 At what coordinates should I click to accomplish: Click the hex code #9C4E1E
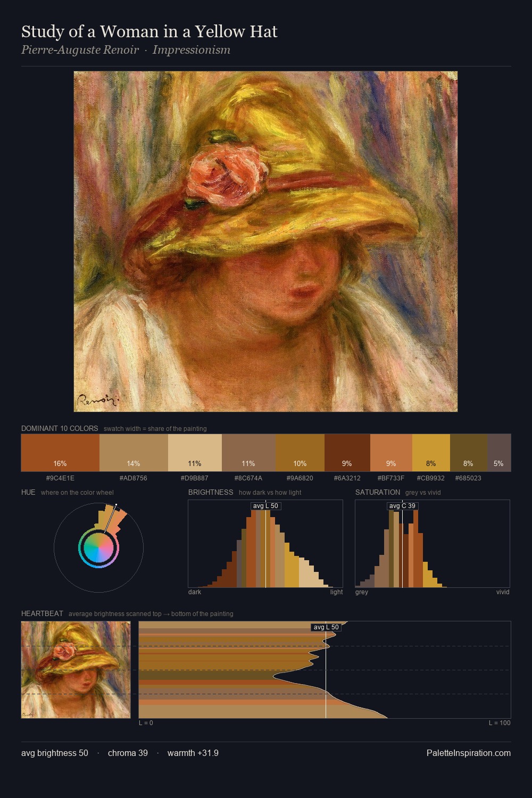coord(60,478)
